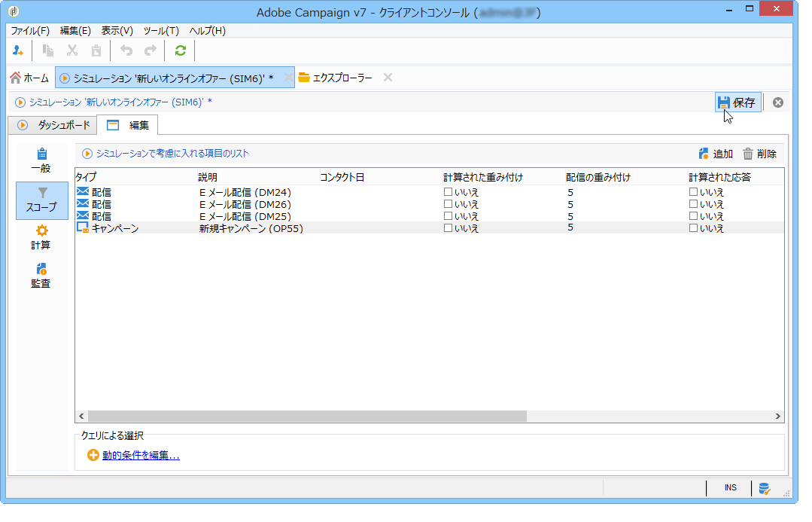812x522 pixels.
Task: Click the orange plus icon beside 動的条件を編集
Action: pos(93,455)
